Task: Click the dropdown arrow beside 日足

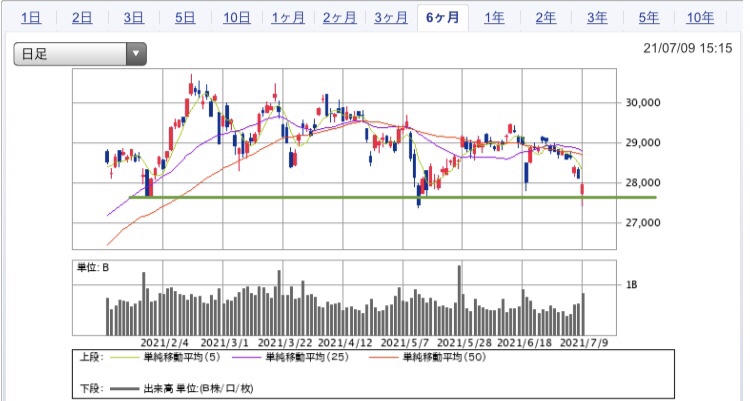Action: click(136, 54)
